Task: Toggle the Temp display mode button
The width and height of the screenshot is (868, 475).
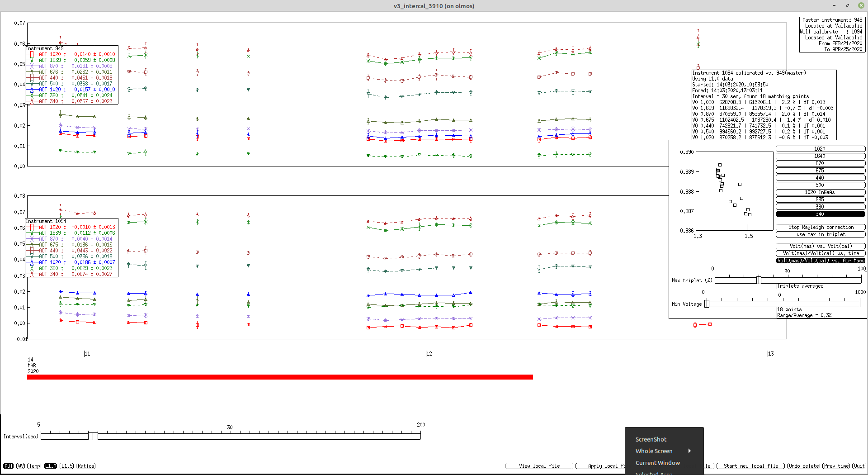Action: click(34, 466)
